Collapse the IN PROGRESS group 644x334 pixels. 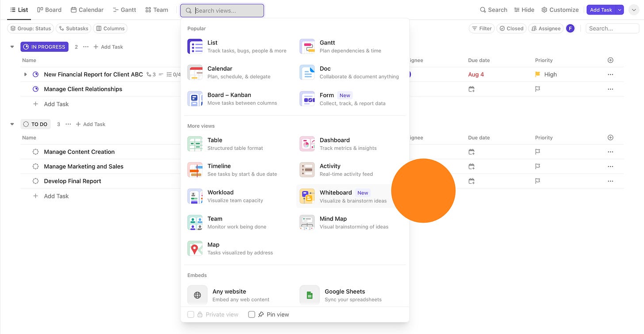12,47
